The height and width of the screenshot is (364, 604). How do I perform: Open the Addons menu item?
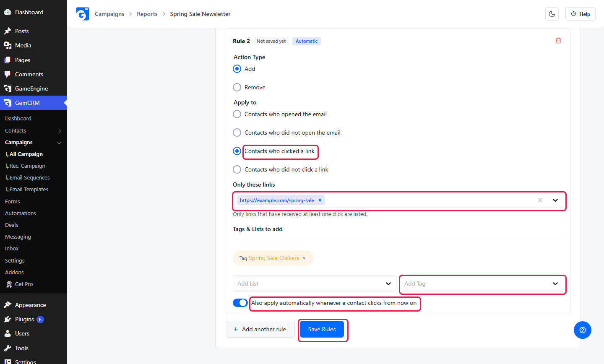point(14,272)
